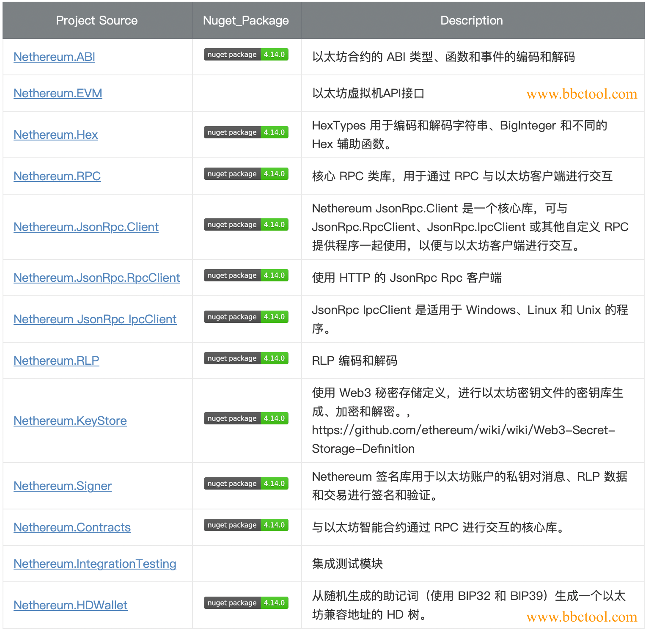Open the nuget badge in the Nethereum.KeyStore row
This screenshot has height=644, width=654.
click(246, 418)
